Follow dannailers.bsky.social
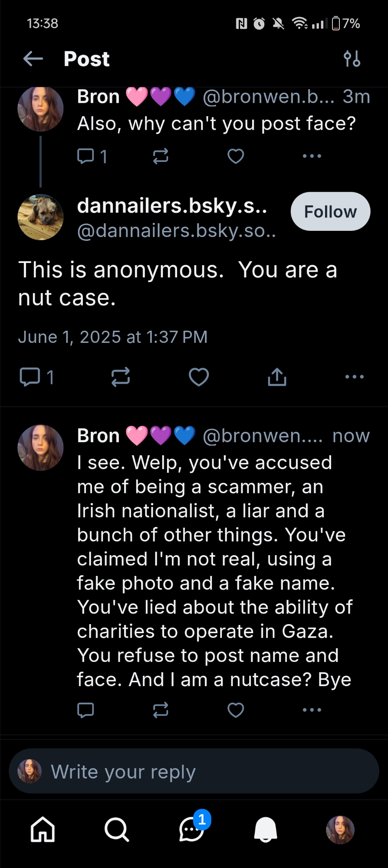Image resolution: width=388 pixels, height=868 pixels. (330, 212)
